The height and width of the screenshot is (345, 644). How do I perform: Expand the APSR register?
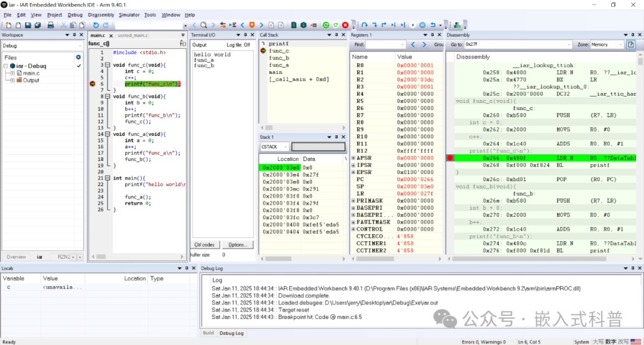tap(353, 158)
